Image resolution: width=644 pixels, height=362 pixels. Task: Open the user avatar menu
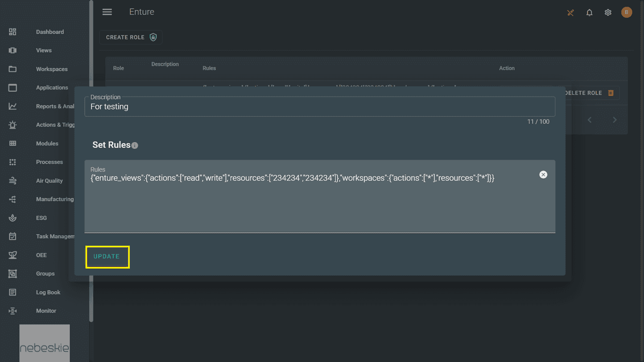click(626, 12)
